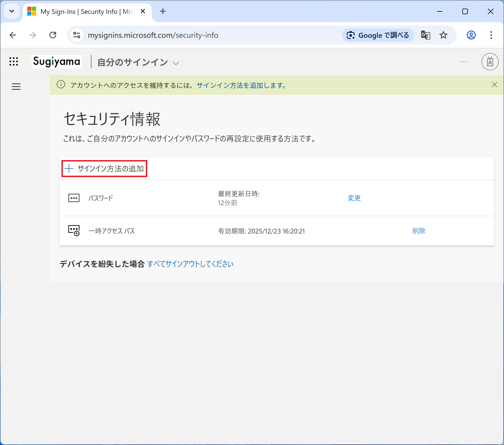
Task: Open Google Lens search button
Action: tap(378, 35)
